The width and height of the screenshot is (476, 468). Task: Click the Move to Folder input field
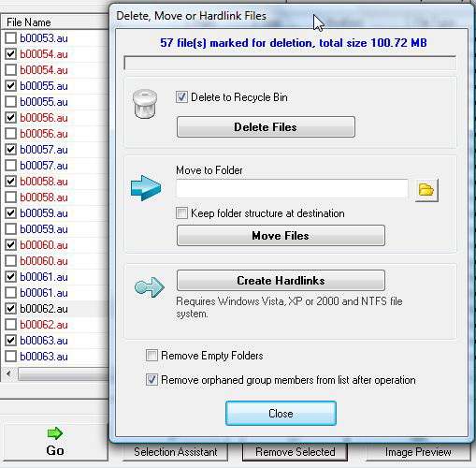click(292, 188)
